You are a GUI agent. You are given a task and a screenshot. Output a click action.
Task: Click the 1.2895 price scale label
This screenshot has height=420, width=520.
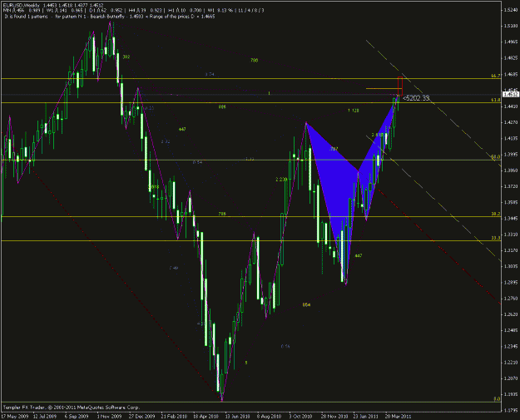pos(511,283)
